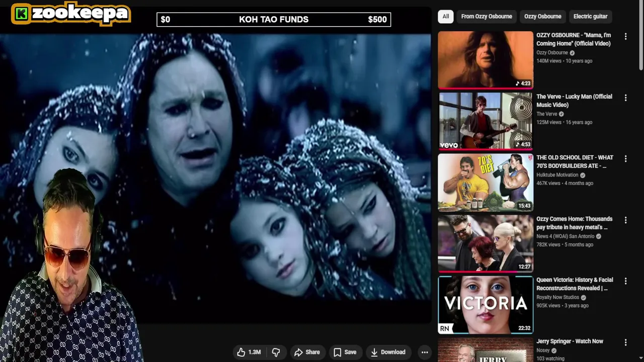Viewport: 644px width, 362px height.
Task: Open The Verve Lucky Man thumbnail
Action: (x=486, y=121)
